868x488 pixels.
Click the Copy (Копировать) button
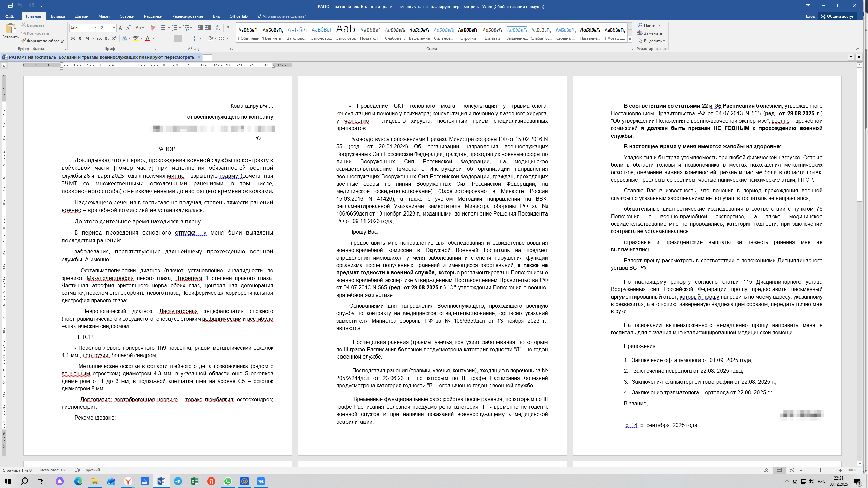click(35, 33)
